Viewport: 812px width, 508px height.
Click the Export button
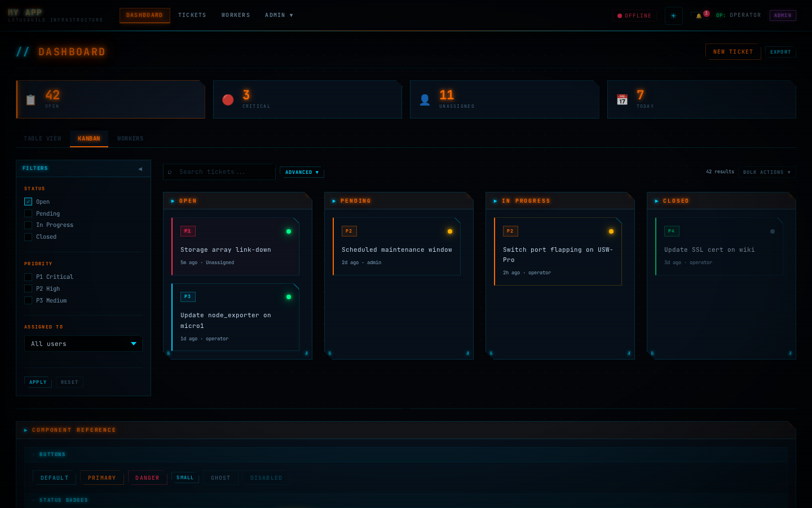780,52
